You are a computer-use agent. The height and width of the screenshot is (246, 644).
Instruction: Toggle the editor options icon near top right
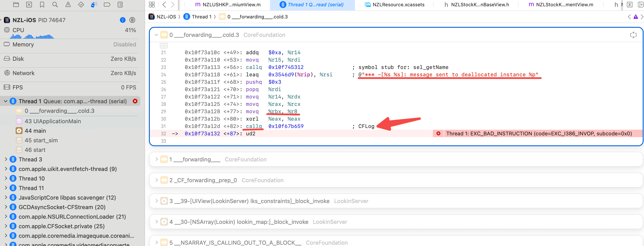pos(630,5)
